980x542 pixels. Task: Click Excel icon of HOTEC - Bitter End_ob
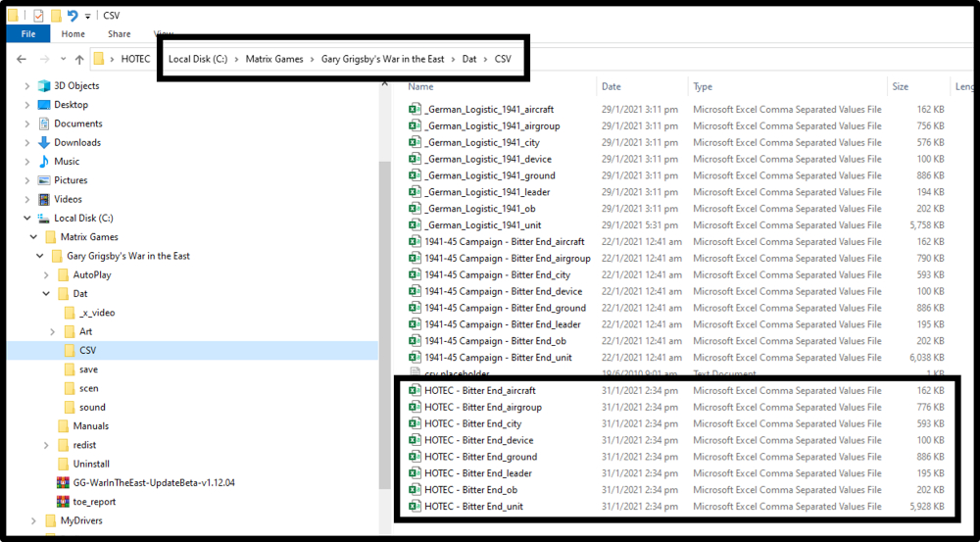tap(414, 490)
